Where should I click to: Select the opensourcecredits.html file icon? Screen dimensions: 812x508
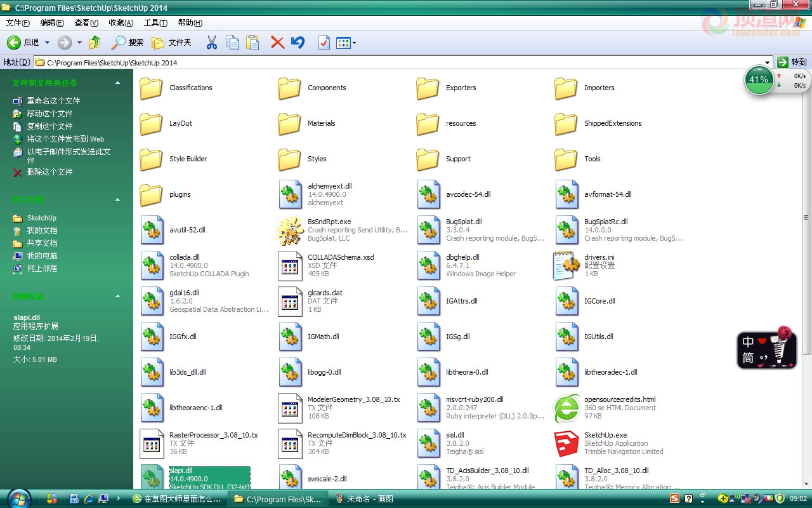(x=566, y=408)
